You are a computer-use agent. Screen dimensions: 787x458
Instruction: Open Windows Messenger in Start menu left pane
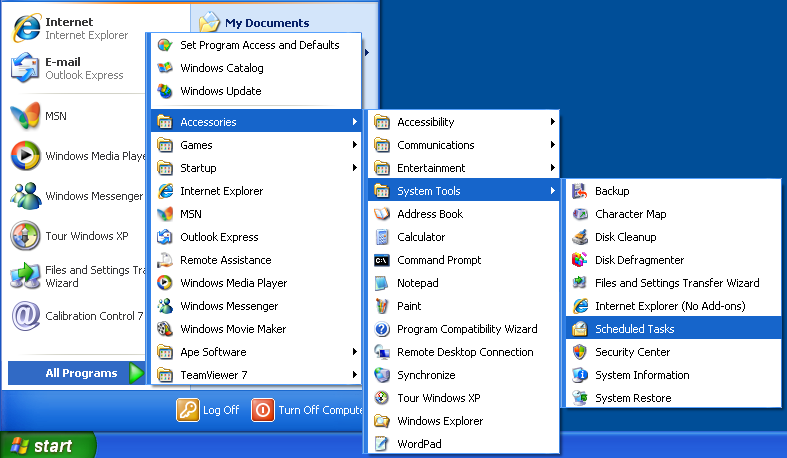75,196
